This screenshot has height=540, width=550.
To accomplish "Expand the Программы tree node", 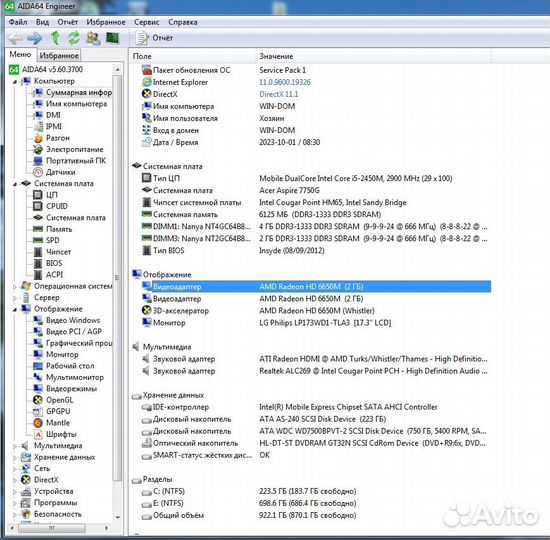I will pos(15,503).
